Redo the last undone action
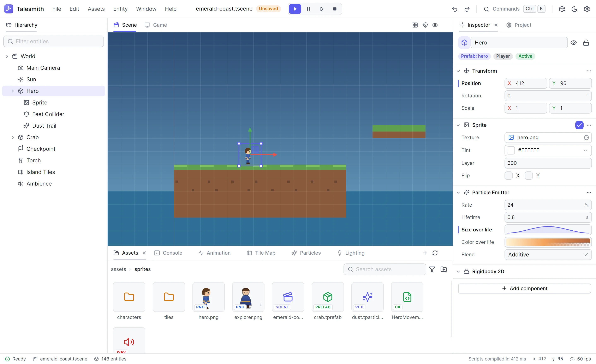This screenshot has width=596, height=364. pos(467,9)
